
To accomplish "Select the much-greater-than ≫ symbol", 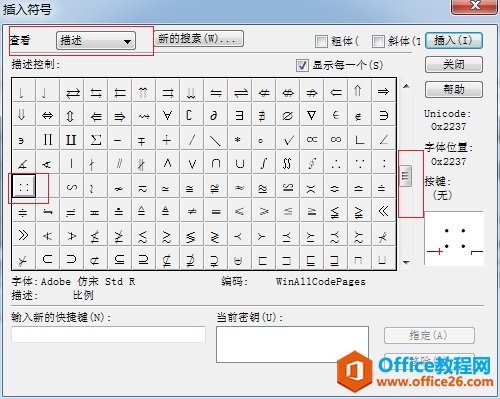I will coord(24,235).
